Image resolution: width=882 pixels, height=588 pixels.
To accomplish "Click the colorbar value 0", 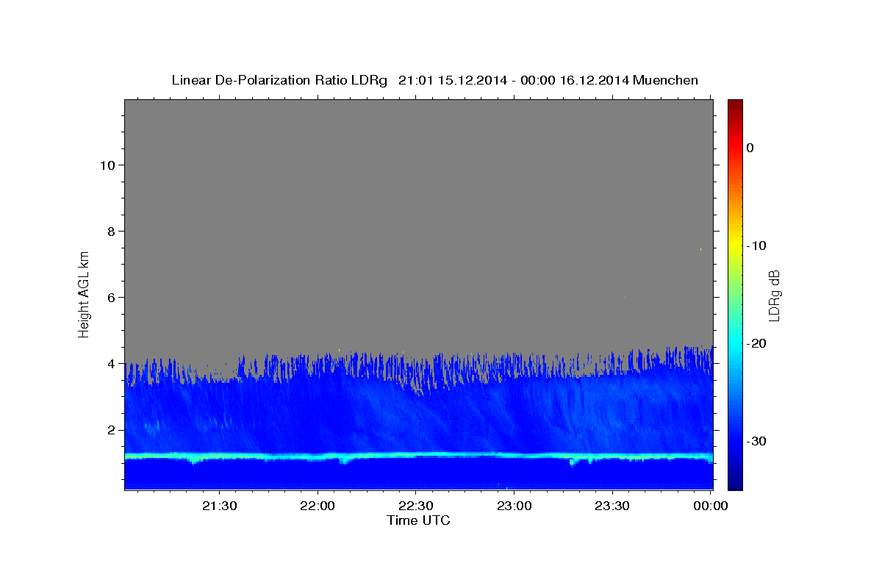I will click(750, 148).
